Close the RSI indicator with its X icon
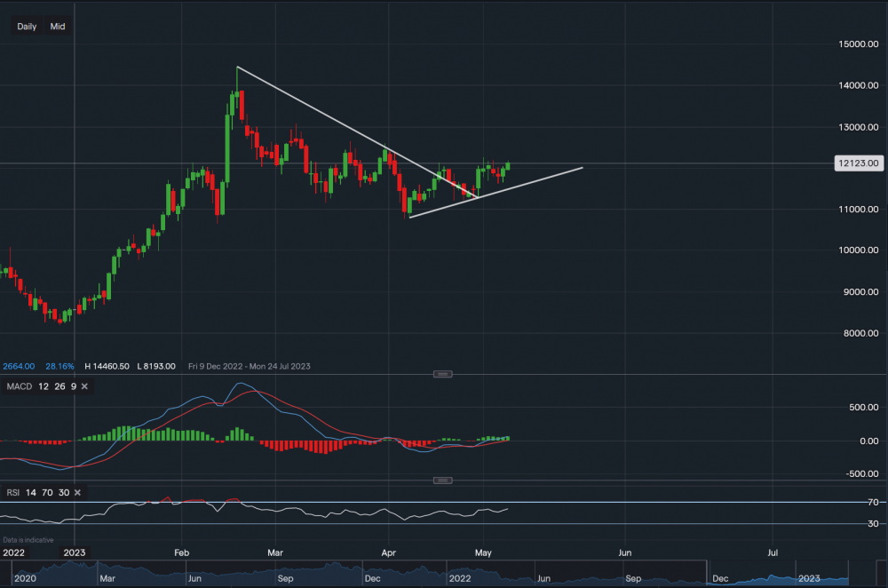Image resolution: width=888 pixels, height=588 pixels. tap(77, 492)
